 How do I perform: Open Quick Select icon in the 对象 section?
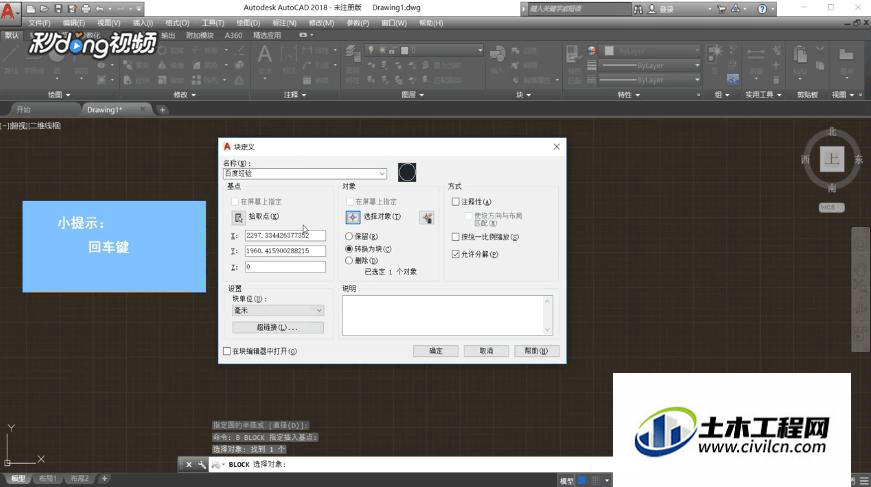pyautogui.click(x=427, y=217)
